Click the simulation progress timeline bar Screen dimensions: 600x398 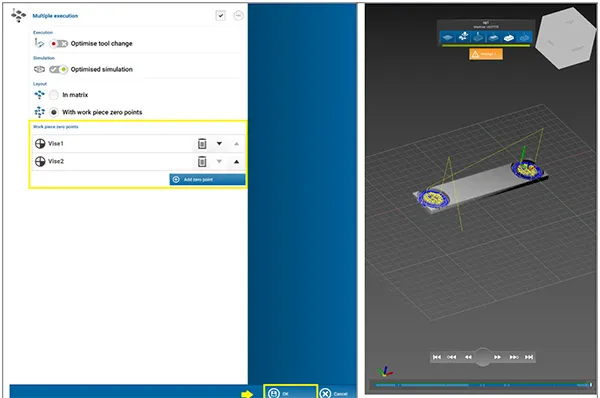point(483,385)
